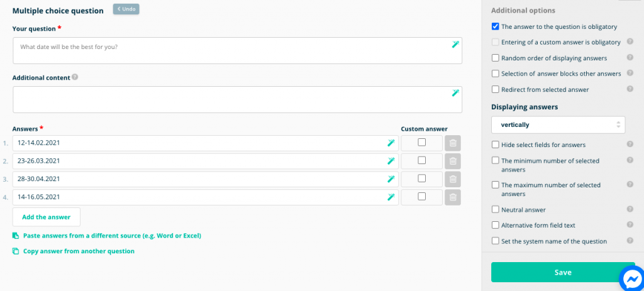The image size is (644, 291).
Task: Click wand icon for answer 12-14.02.2021
Action: coord(391,143)
